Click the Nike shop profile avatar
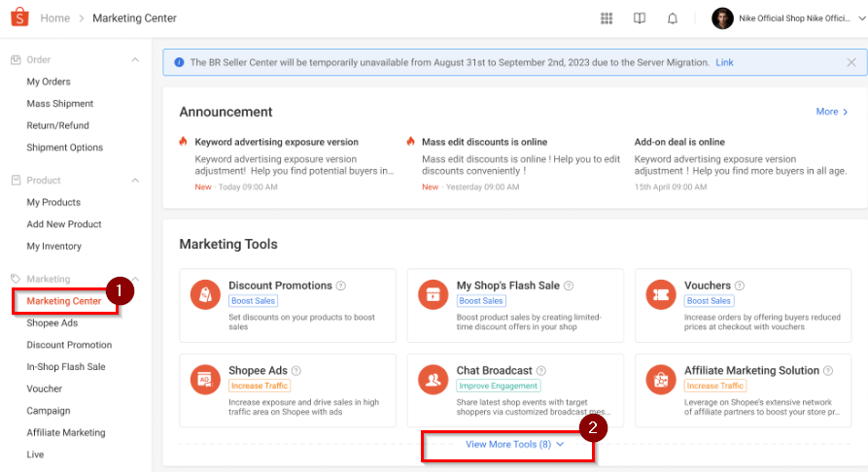Screen dimensions: 868x472 tap(722, 18)
